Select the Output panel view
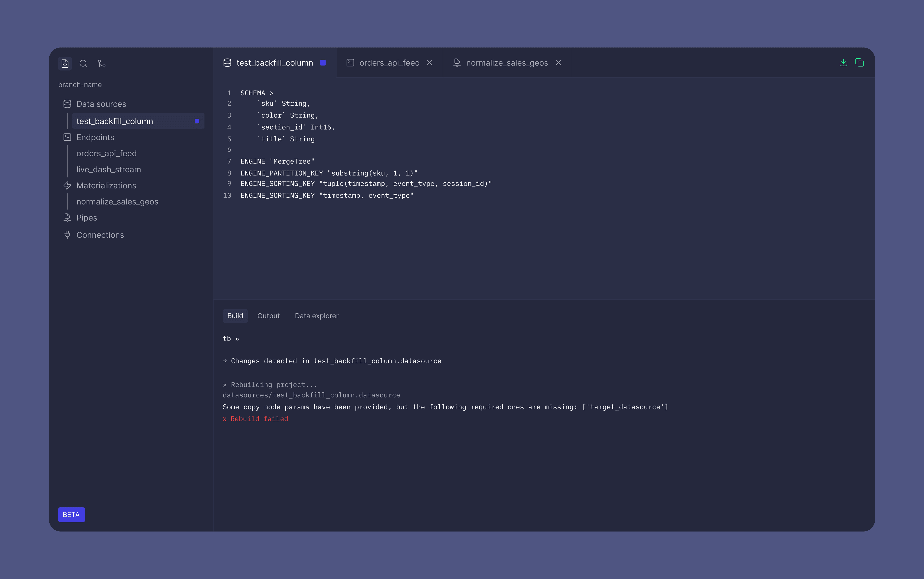924x579 pixels. click(269, 316)
